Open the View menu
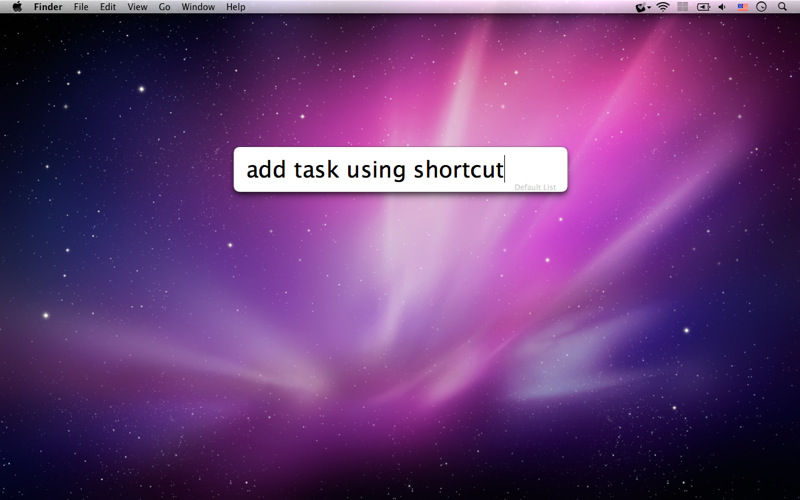This screenshot has width=800, height=500. coord(137,7)
